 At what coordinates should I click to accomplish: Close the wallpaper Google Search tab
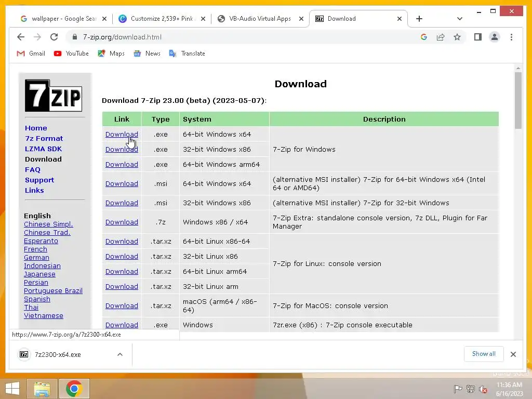point(104,19)
